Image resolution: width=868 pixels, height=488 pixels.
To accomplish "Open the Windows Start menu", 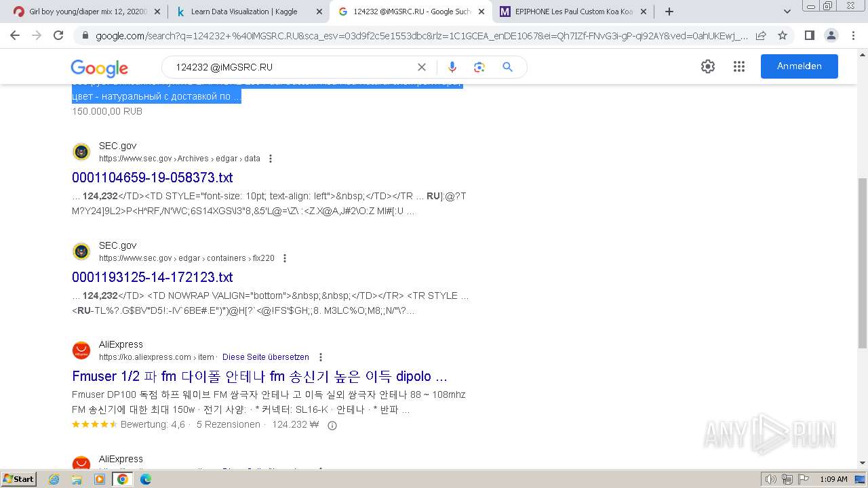I will point(18,479).
